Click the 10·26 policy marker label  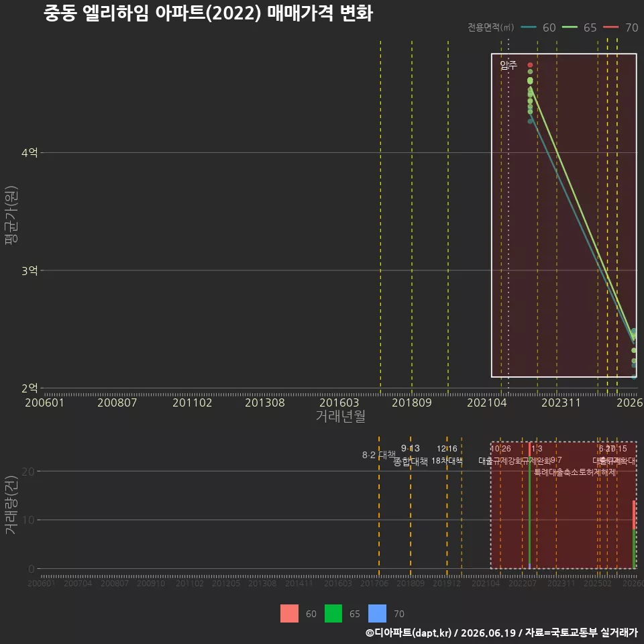pos(500,449)
